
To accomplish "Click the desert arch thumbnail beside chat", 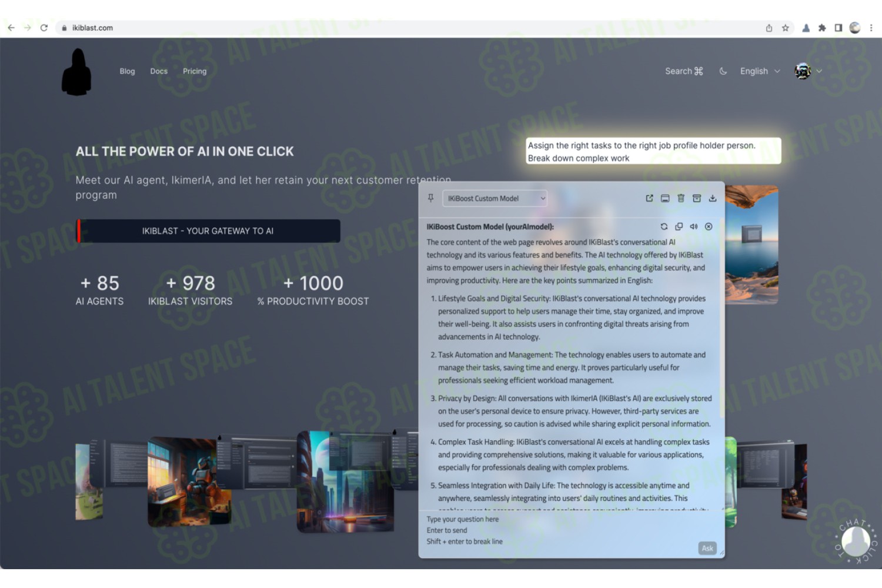I will click(x=751, y=245).
